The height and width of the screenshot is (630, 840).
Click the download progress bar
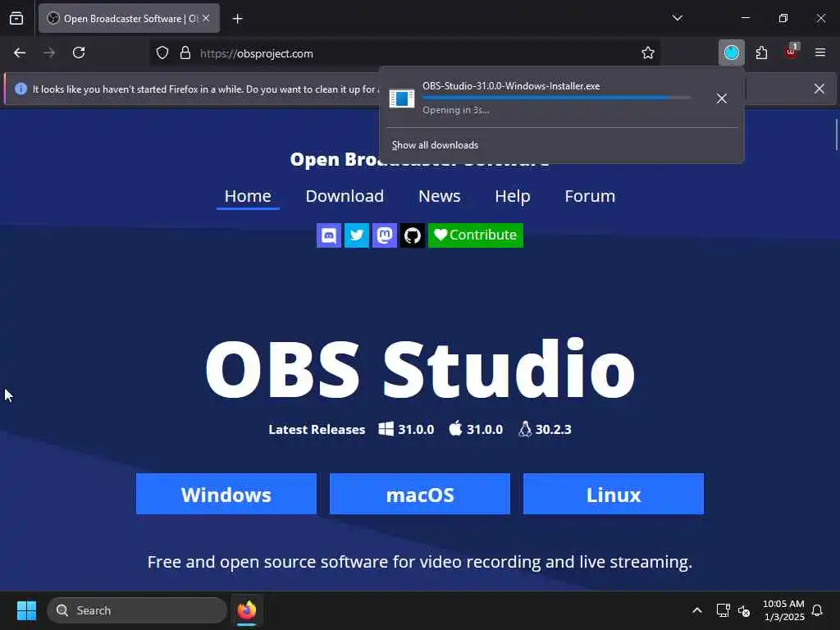556,98
